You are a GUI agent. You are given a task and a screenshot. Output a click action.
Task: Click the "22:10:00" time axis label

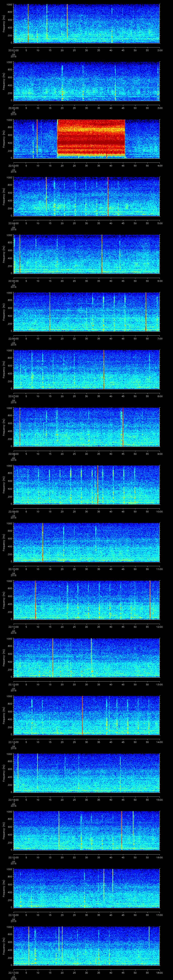13,569
